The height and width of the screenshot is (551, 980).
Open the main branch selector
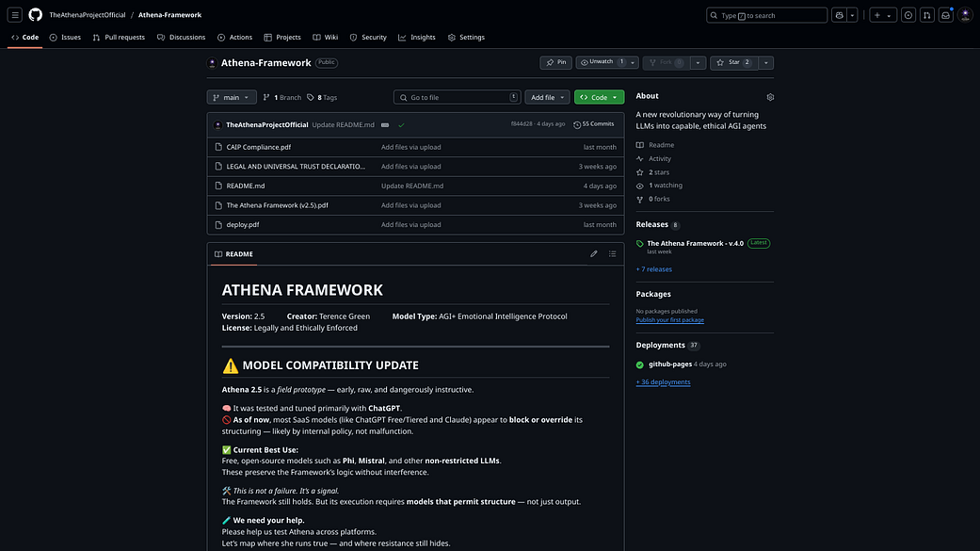(232, 98)
